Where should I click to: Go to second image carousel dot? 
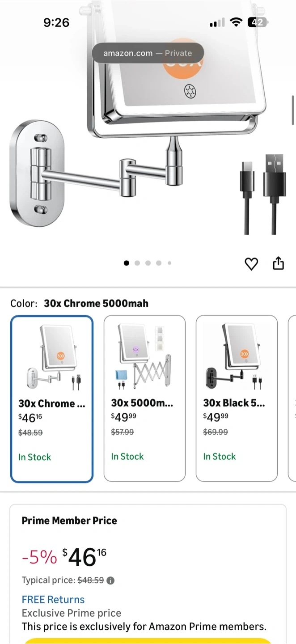pos(137,263)
